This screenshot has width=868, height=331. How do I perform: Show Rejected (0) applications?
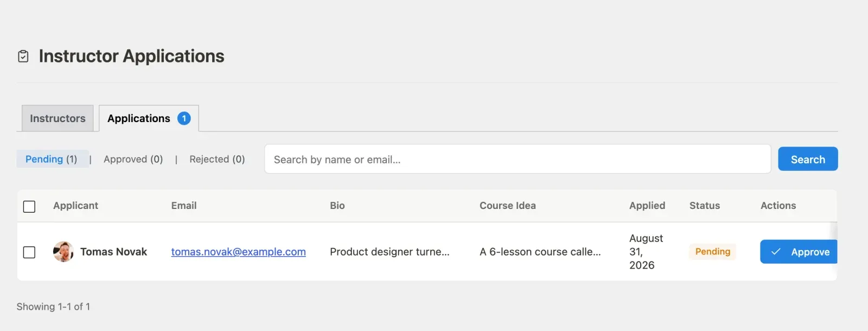[217, 159]
